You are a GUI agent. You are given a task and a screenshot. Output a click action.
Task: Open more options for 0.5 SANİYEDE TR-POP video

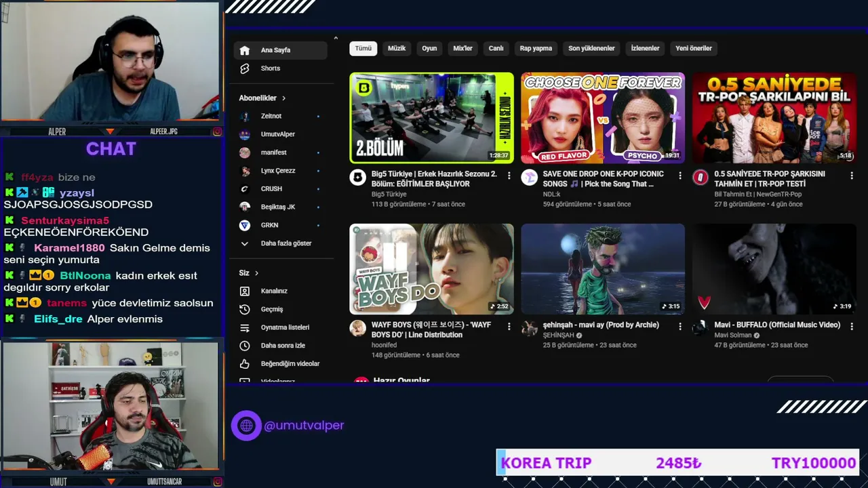(852, 176)
